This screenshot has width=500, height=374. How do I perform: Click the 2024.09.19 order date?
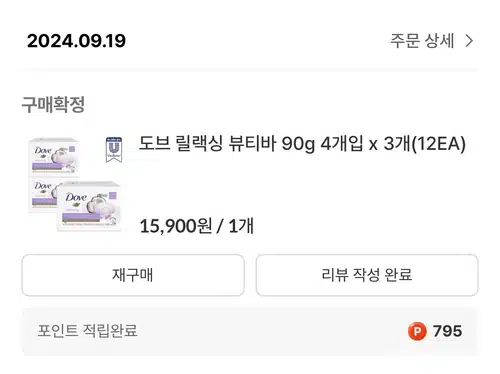76,41
